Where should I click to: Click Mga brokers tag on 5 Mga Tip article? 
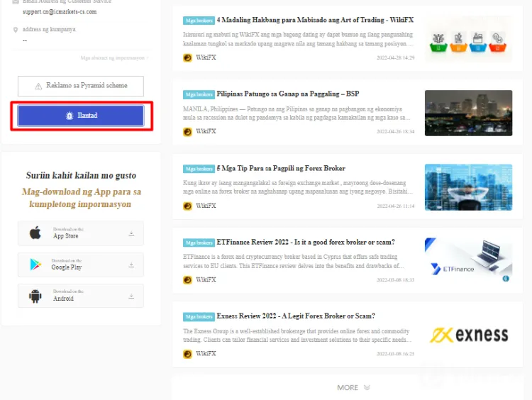[x=199, y=169]
